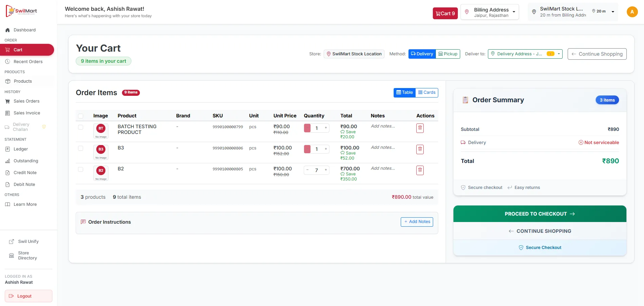Select the B2 row checkbox
644x306 pixels.
(80, 169)
